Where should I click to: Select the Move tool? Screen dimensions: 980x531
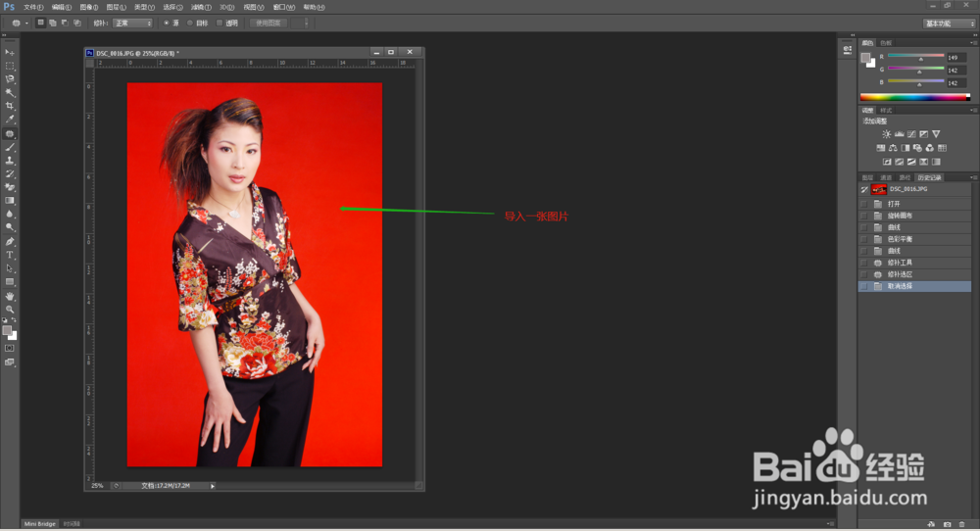click(10, 53)
